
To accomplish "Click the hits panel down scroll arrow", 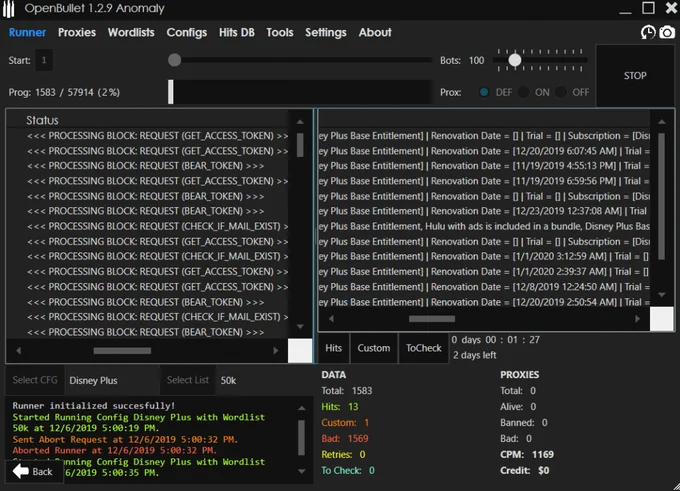I will point(662,295).
